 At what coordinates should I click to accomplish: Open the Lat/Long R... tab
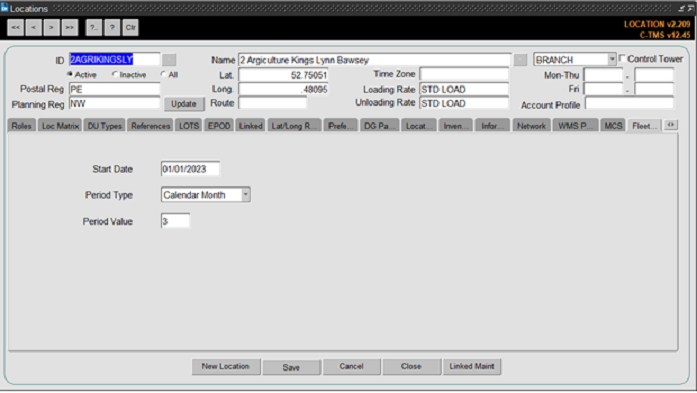click(x=294, y=126)
